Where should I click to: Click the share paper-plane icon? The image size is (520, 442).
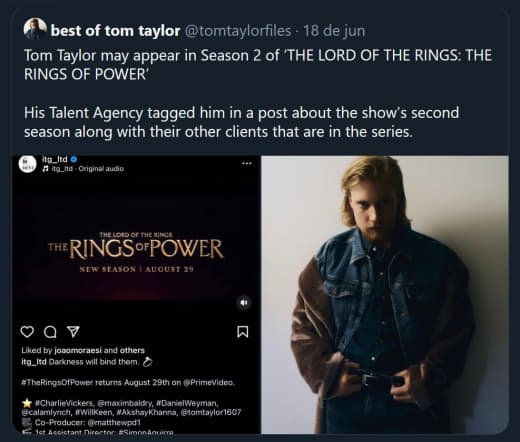[73, 331]
